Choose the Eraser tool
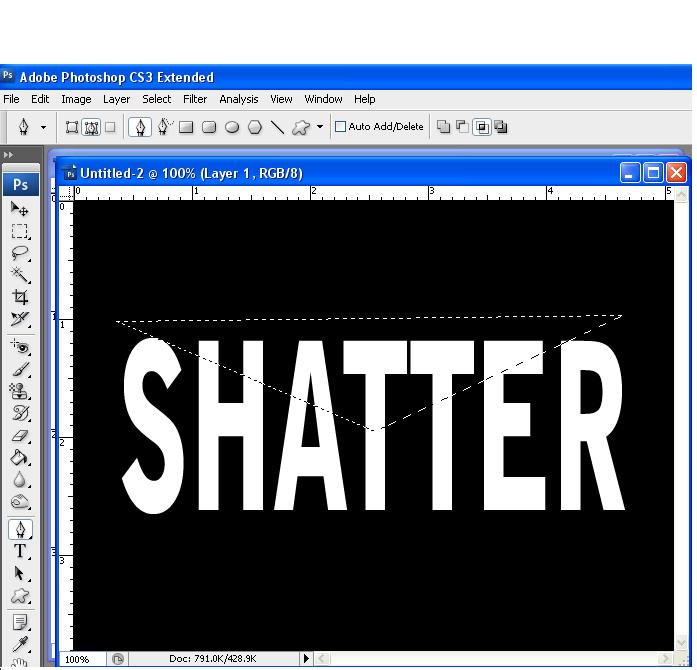The height and width of the screenshot is (670, 697). pos(19,436)
